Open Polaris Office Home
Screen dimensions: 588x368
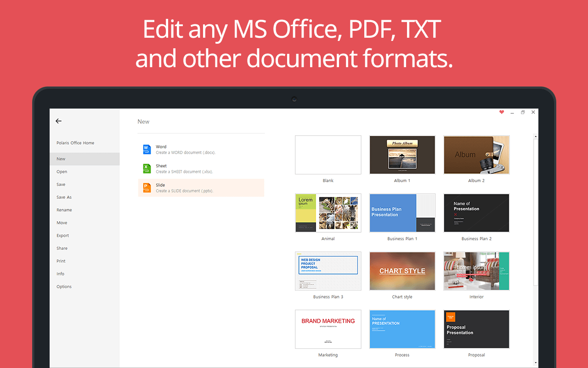tap(75, 143)
